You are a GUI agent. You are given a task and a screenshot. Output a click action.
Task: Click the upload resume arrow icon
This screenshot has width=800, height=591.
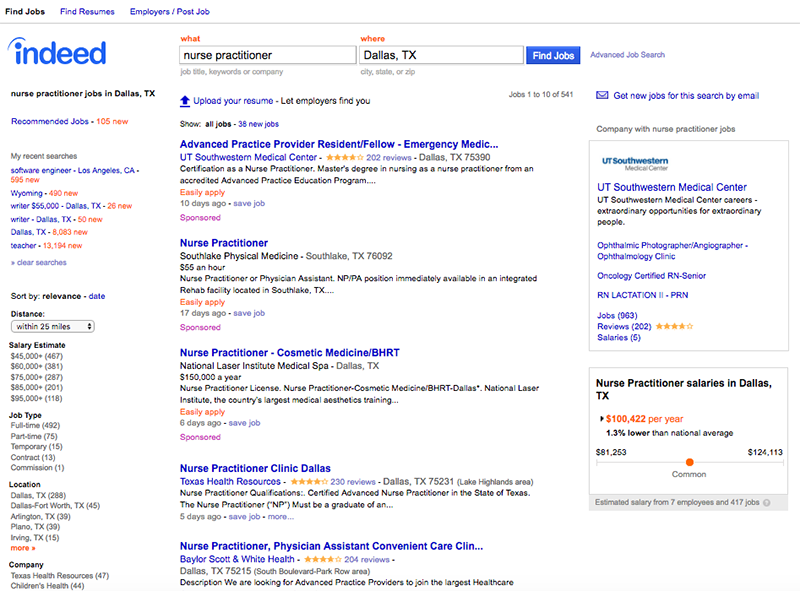point(185,101)
